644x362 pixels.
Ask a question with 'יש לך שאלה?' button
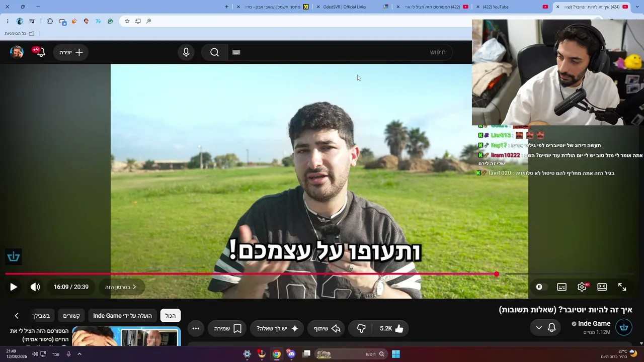pos(277,328)
